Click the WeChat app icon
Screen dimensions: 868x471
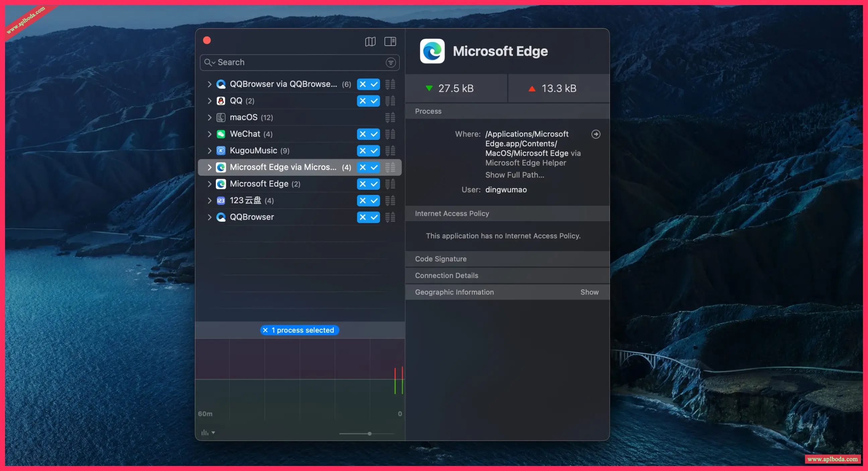tap(221, 134)
